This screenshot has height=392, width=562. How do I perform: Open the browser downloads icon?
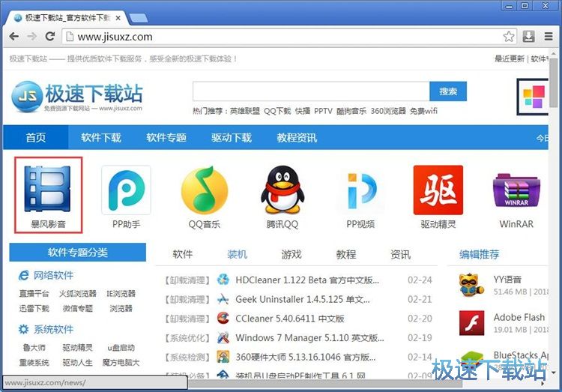529,36
